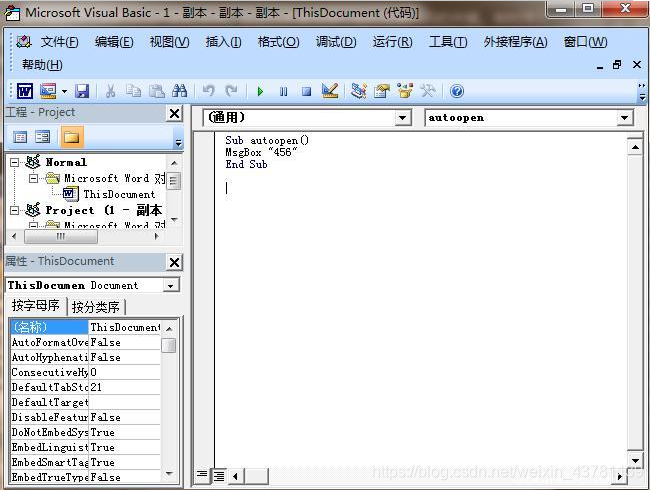Click the Find binoculars icon
The height and width of the screenshot is (490, 653).
point(180,91)
